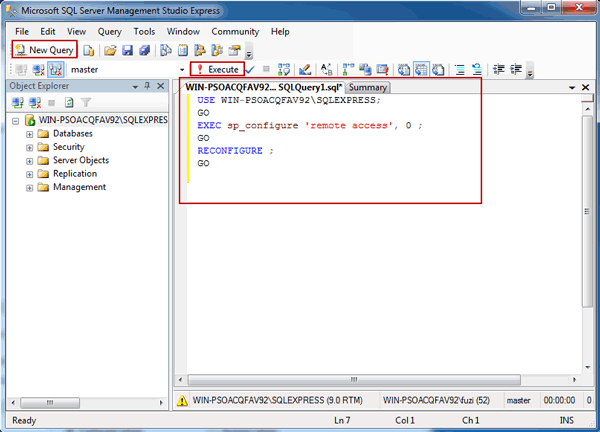Select the Management tree item

click(x=79, y=187)
